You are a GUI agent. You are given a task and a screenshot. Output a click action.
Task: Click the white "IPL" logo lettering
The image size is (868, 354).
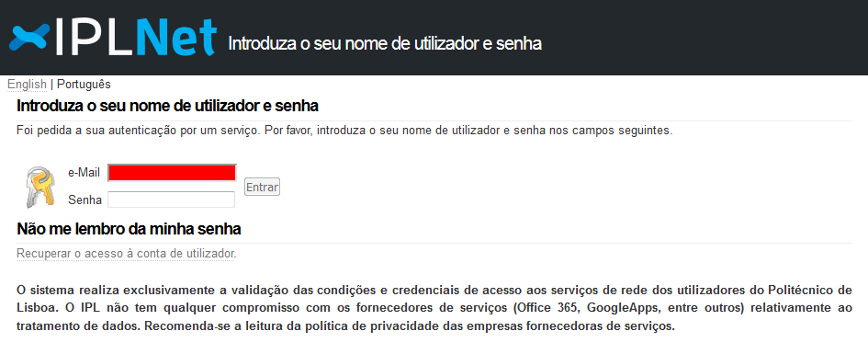94,38
